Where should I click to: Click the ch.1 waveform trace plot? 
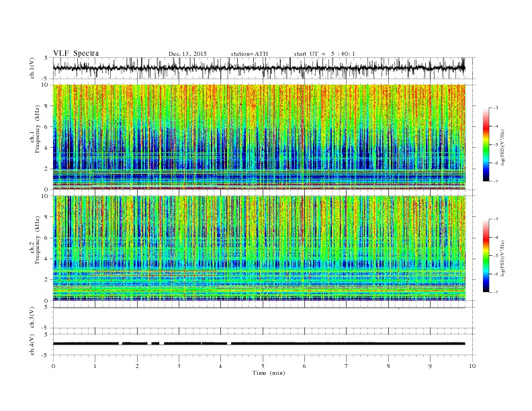tap(259, 68)
